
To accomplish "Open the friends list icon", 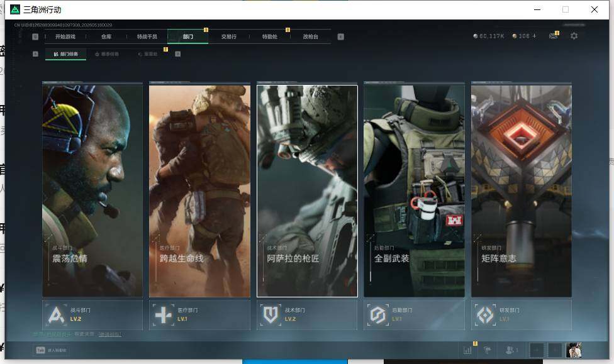I will [511, 350].
